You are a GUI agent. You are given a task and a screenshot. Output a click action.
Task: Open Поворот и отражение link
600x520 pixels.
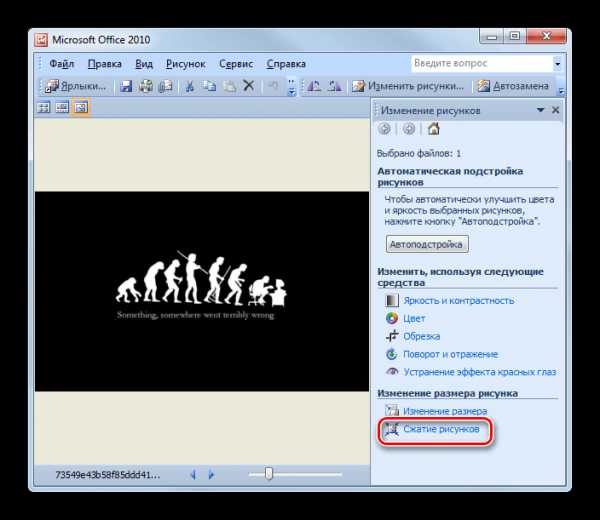point(450,354)
